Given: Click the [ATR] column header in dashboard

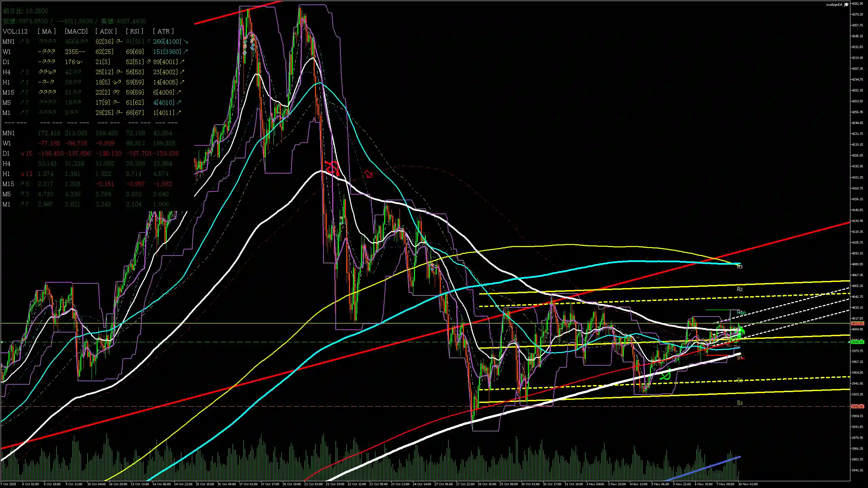Looking at the screenshot, I should click(163, 31).
